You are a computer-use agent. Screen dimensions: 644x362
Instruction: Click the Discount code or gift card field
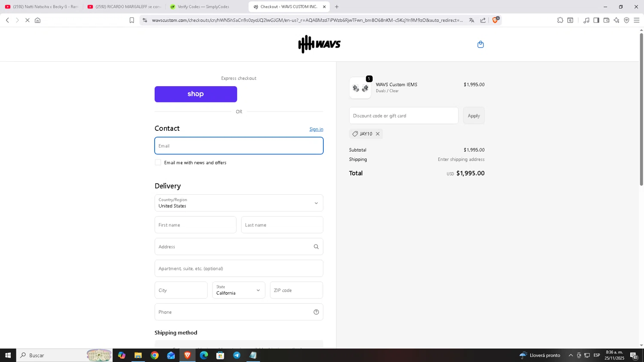click(404, 116)
